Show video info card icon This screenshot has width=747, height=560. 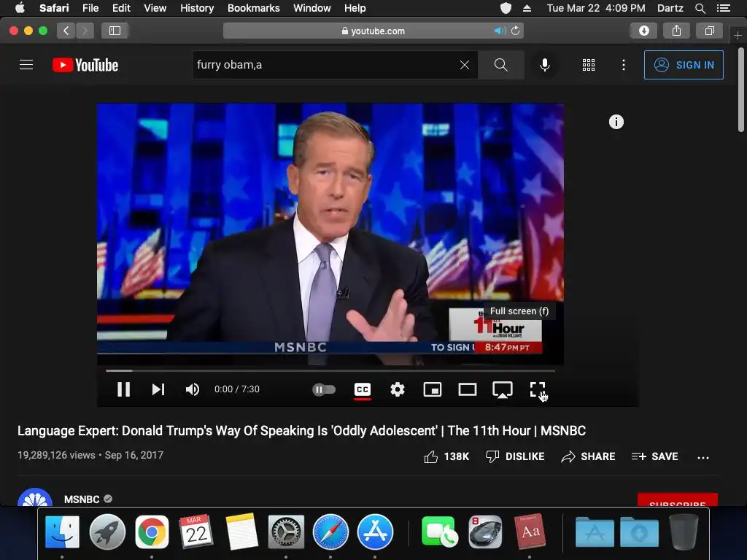[x=616, y=122]
